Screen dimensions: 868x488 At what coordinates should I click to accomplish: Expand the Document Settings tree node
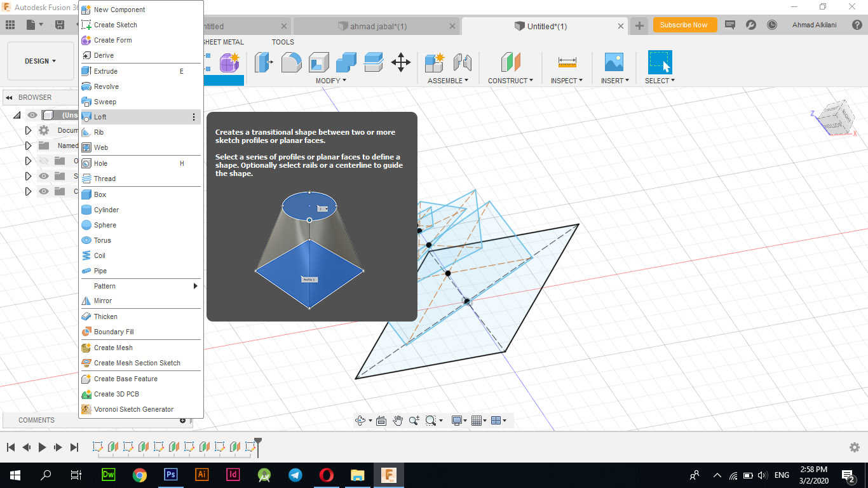[28, 130]
